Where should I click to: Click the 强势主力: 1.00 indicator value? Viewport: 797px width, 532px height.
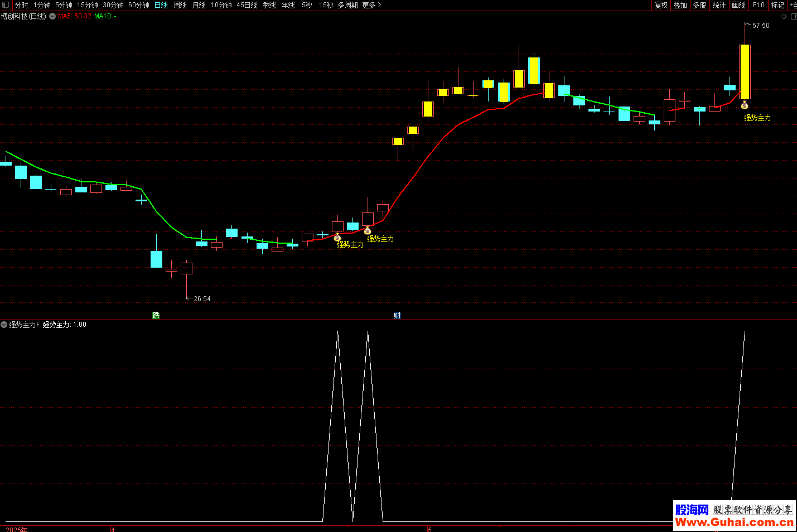65,325
